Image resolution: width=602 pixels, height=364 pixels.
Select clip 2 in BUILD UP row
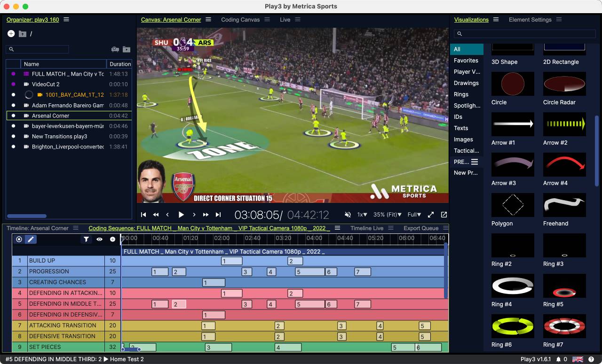point(296,261)
